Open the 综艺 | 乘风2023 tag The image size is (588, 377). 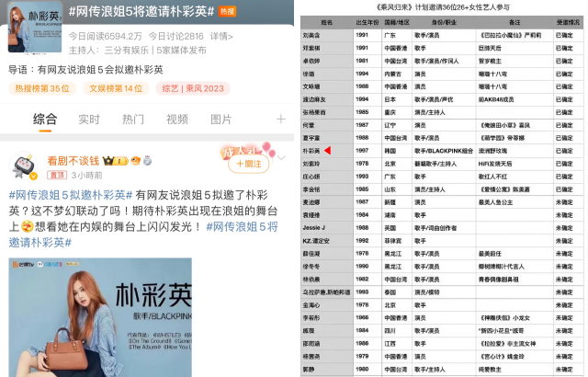click(193, 88)
